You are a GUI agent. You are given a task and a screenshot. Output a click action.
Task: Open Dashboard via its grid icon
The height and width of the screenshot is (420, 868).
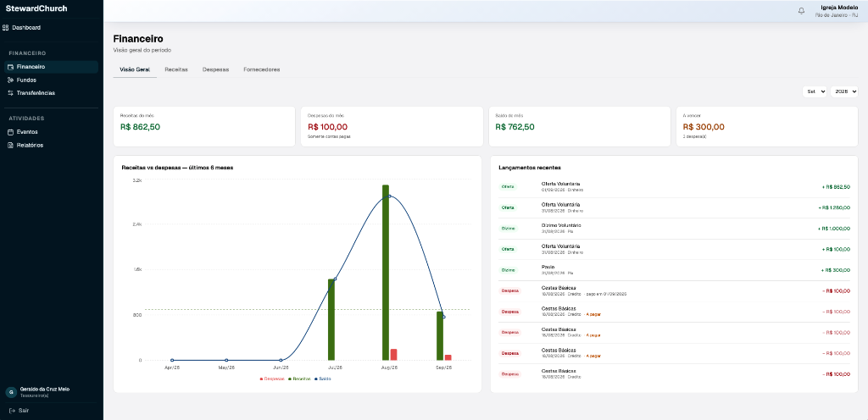pos(6,28)
